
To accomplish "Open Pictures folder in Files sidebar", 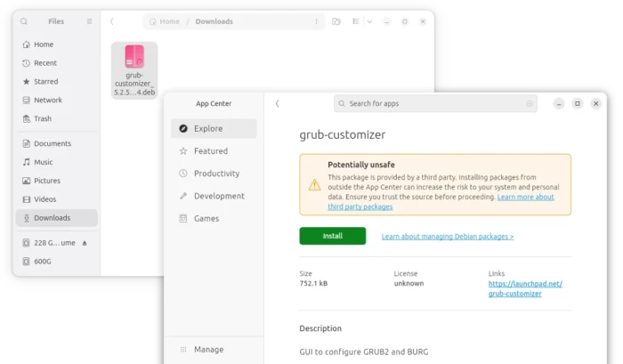I will point(57,181).
